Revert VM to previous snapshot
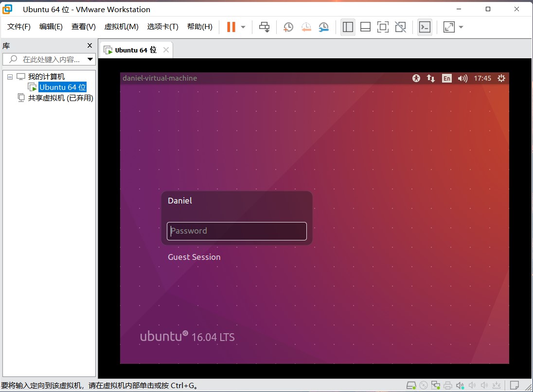The width and height of the screenshot is (533, 392). click(306, 27)
